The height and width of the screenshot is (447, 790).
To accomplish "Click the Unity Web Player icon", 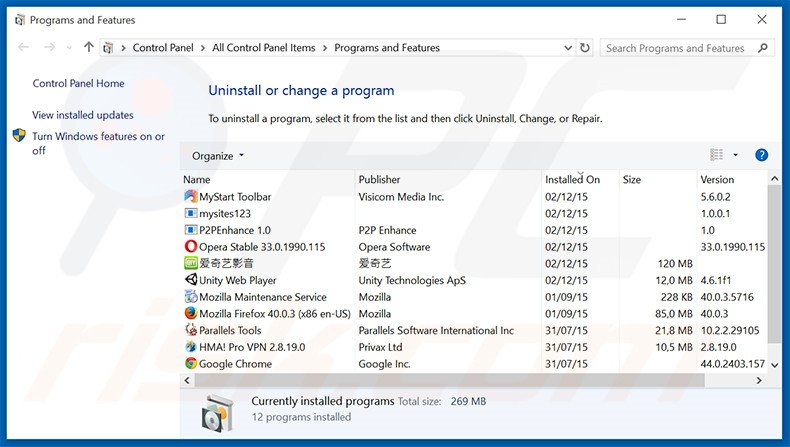I will (190, 280).
